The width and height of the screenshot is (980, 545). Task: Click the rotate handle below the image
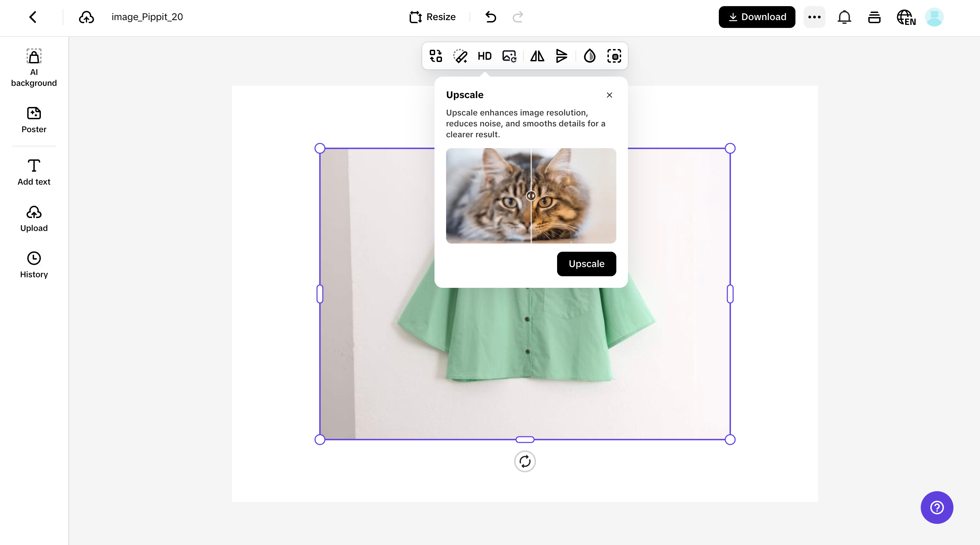click(x=525, y=461)
